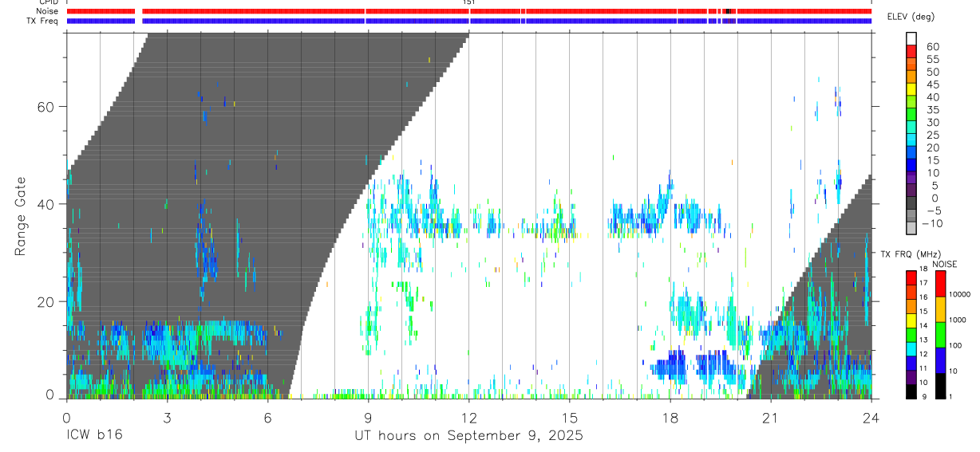980x452 pixels.
Task: Click x-axis tick label '21'
Action: [x=771, y=418]
